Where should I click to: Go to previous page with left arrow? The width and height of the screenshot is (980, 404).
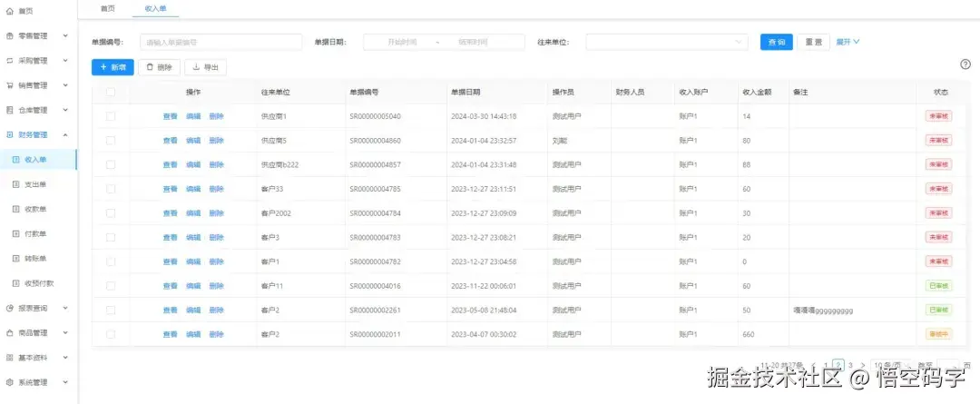pyautogui.click(x=813, y=365)
